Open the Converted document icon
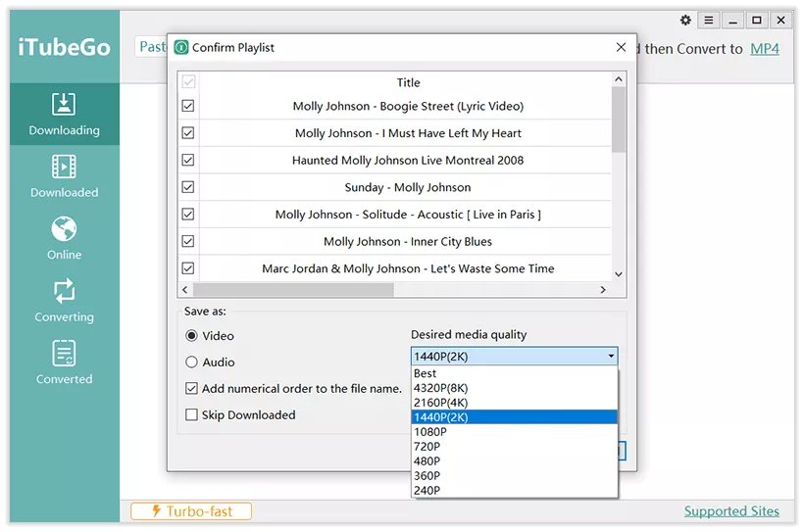804x532 pixels. (x=64, y=354)
